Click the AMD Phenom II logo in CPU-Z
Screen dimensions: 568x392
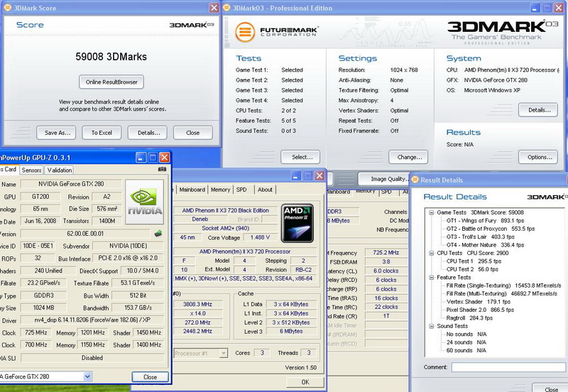coord(297,223)
